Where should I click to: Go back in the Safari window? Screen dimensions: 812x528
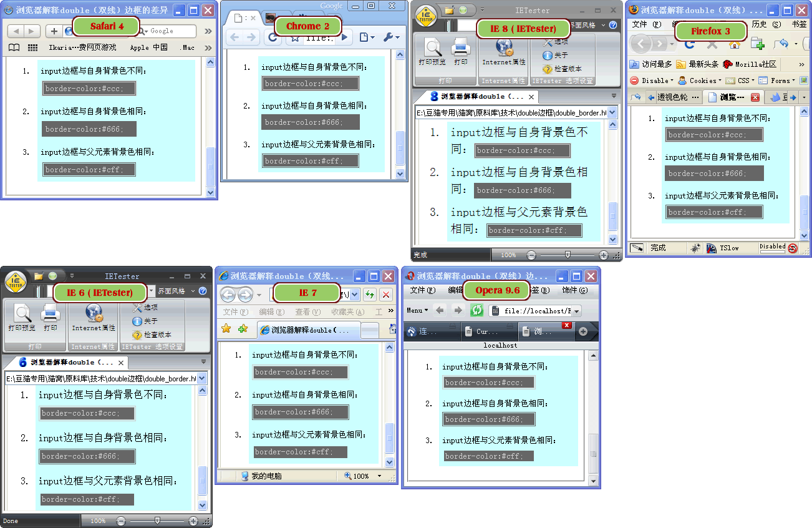(16, 31)
